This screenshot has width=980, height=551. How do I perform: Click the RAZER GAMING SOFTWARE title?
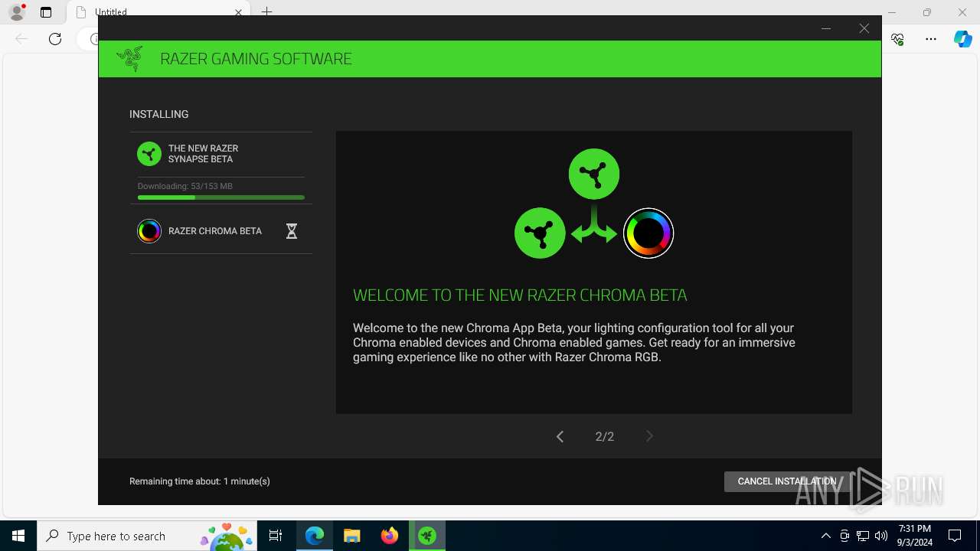click(256, 59)
